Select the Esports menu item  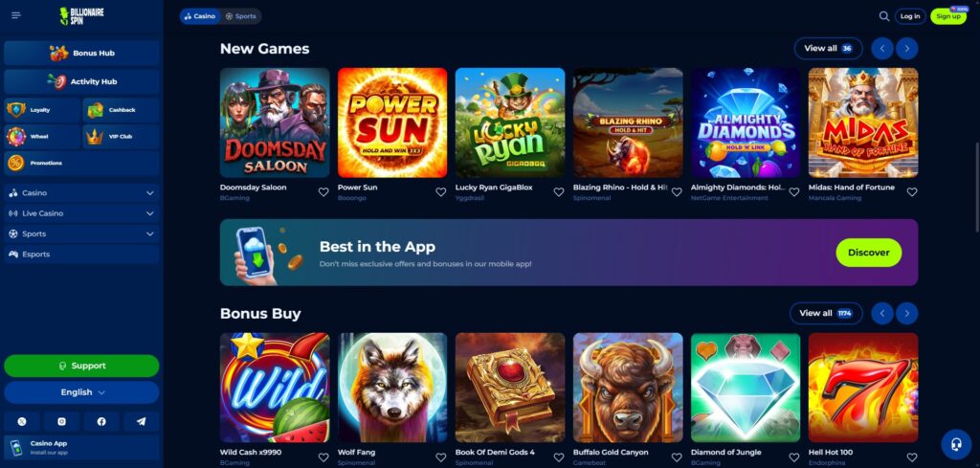[81, 255]
